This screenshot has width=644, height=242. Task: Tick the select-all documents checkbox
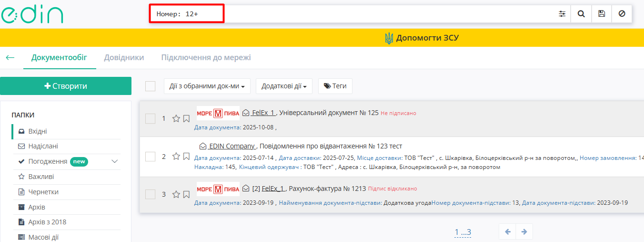(x=151, y=86)
